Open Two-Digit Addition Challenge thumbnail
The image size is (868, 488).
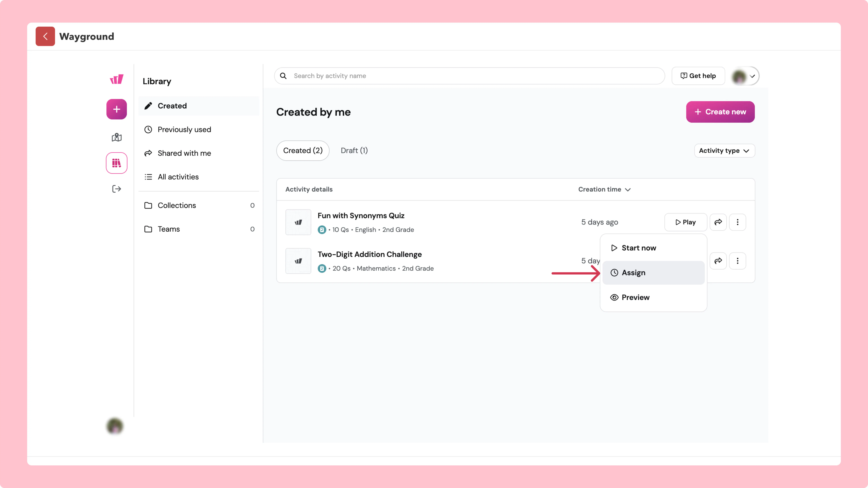[298, 261]
